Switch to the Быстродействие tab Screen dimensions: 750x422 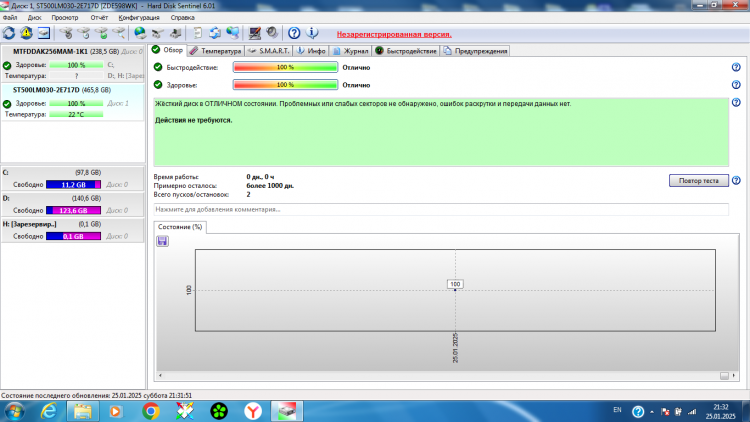click(406, 51)
